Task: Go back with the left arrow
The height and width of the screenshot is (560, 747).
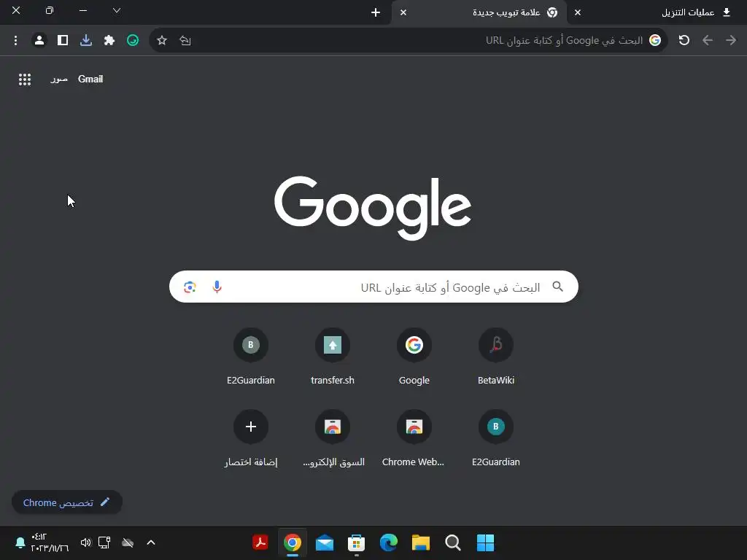Action: pyautogui.click(x=708, y=41)
